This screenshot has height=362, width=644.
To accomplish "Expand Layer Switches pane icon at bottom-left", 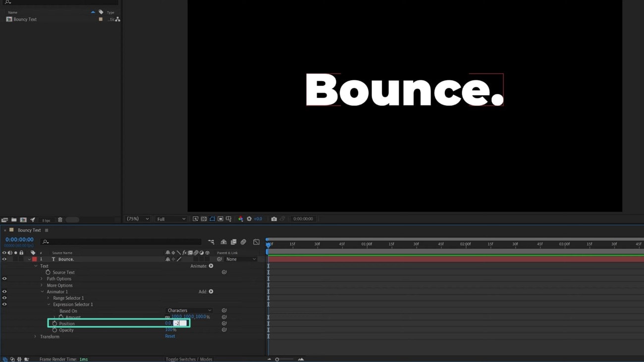I will coord(5,359).
